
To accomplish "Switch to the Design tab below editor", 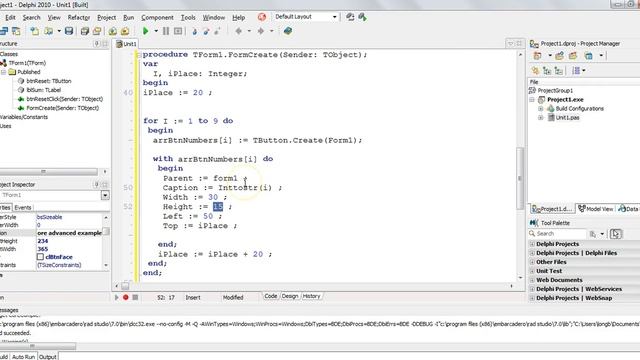I will coord(290,296).
